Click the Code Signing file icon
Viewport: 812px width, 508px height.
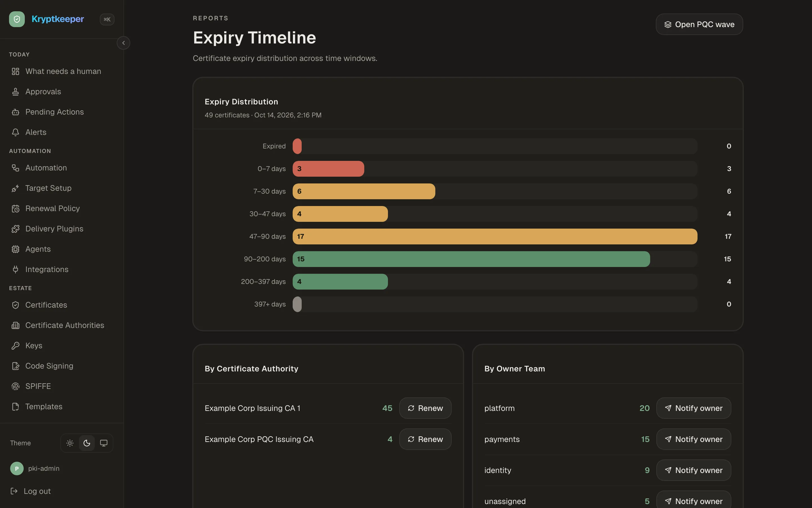pyautogui.click(x=16, y=366)
